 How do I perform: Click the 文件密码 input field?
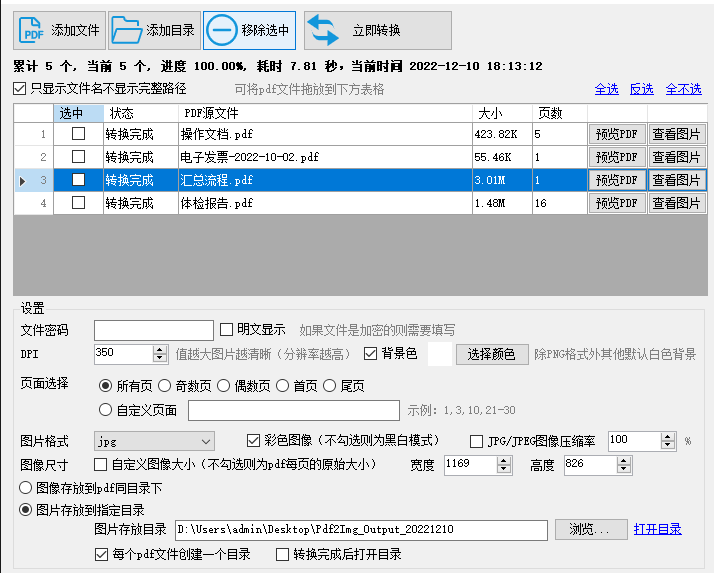coord(154,330)
